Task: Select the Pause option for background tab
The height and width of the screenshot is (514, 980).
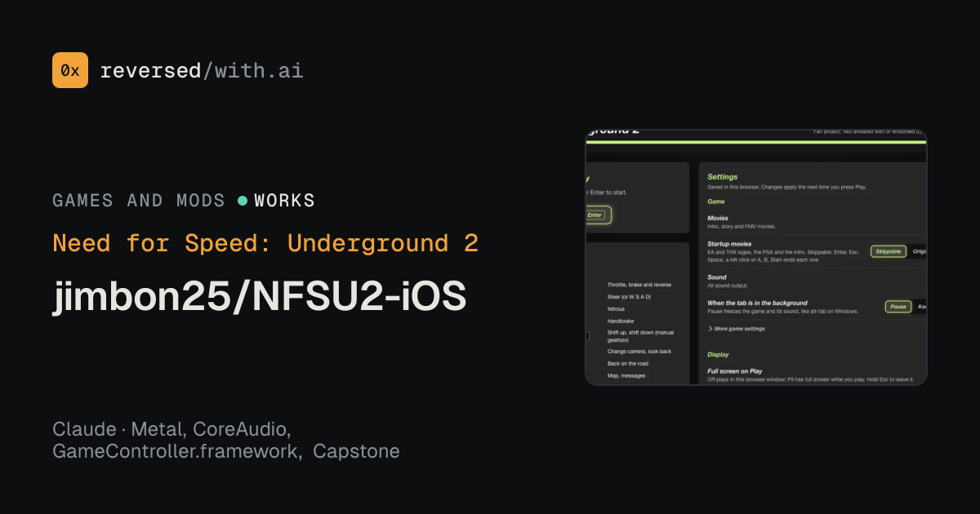Action: (898, 307)
